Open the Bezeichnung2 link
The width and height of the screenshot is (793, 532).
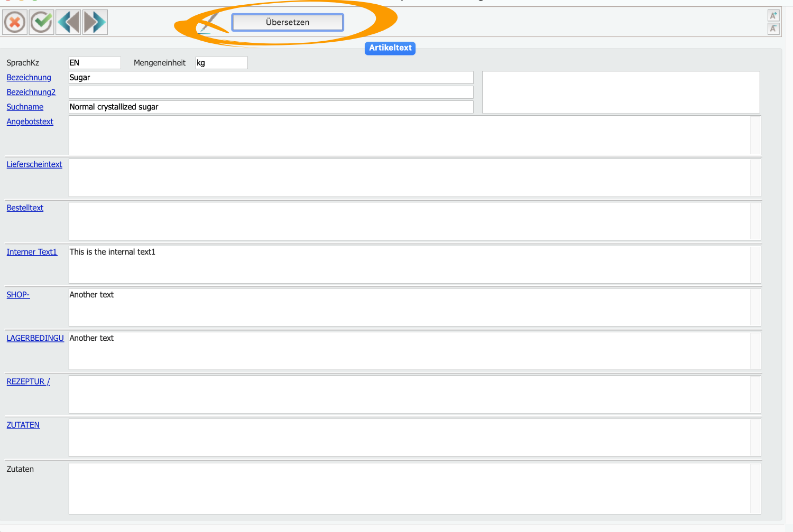pyautogui.click(x=31, y=92)
